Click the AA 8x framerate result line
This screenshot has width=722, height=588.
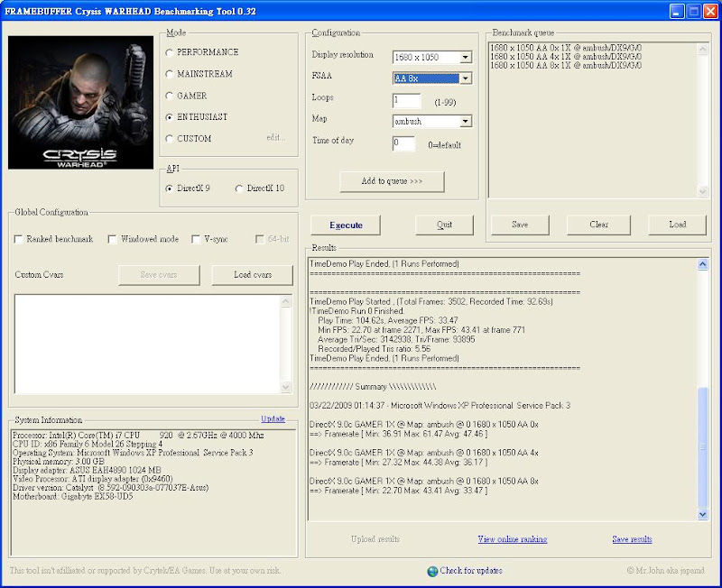tap(398, 491)
